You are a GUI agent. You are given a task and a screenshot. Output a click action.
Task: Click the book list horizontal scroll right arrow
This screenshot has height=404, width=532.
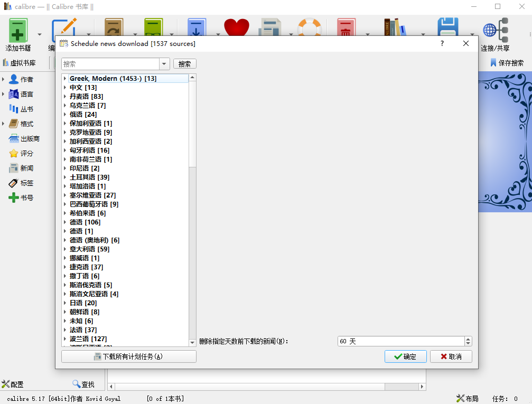[x=422, y=387]
